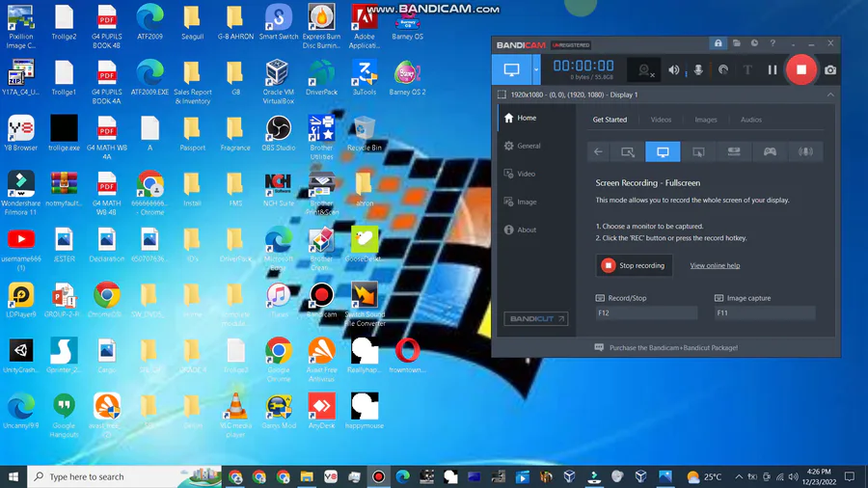This screenshot has width=868, height=488.
Task: Show hidden system tray icons chevron
Action: (739, 476)
